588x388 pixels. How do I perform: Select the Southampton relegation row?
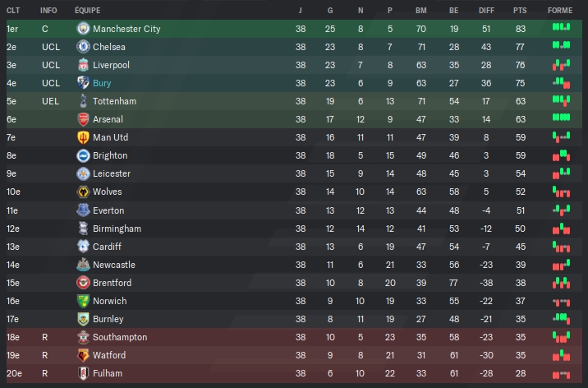click(294, 337)
